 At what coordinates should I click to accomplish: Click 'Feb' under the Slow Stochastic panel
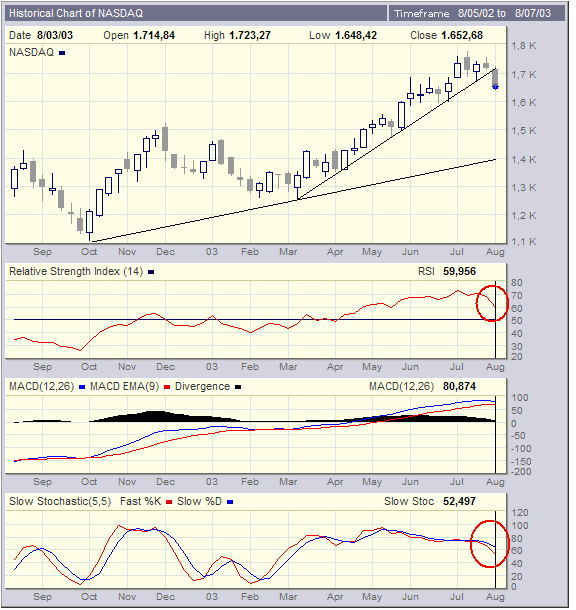(250, 597)
